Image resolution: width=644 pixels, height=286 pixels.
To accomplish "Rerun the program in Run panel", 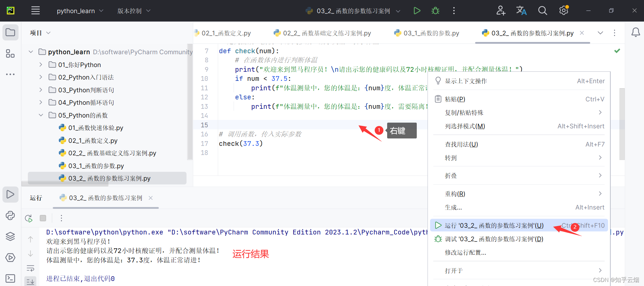I will click(x=29, y=218).
